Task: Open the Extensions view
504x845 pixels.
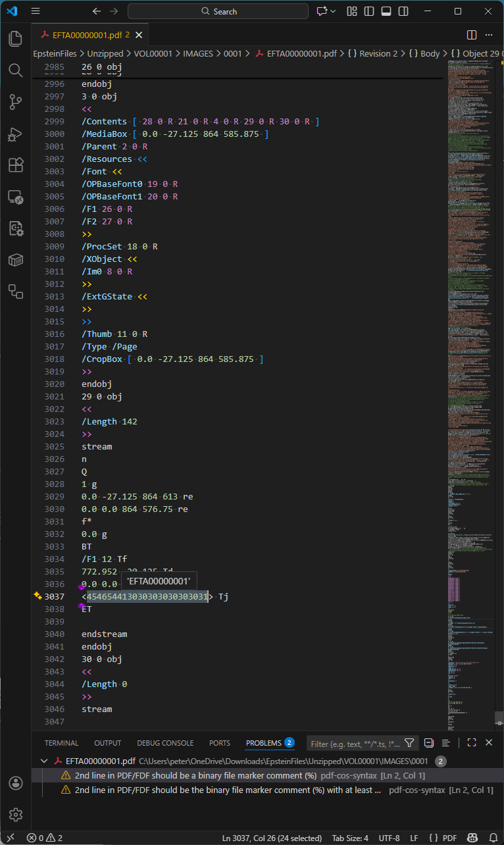Action: 15,165
